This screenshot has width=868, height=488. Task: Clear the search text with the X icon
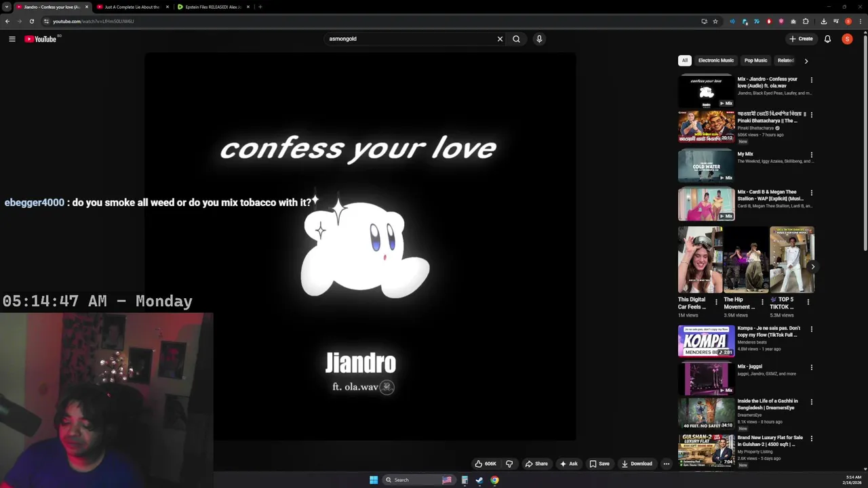point(500,39)
